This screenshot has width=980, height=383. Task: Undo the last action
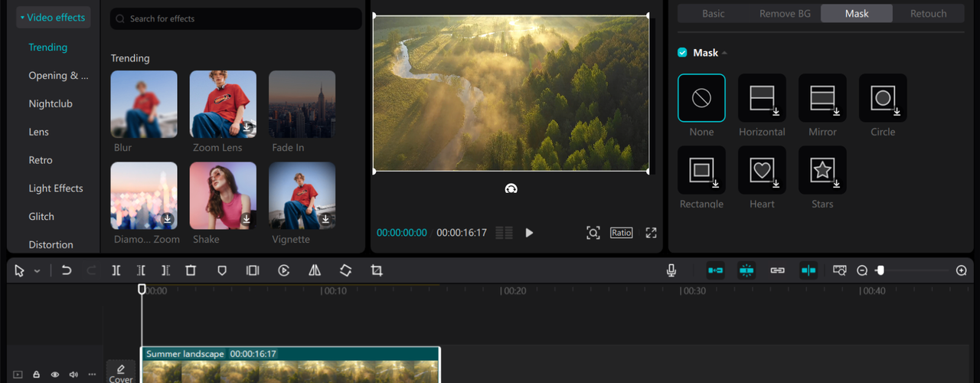pos(67,270)
